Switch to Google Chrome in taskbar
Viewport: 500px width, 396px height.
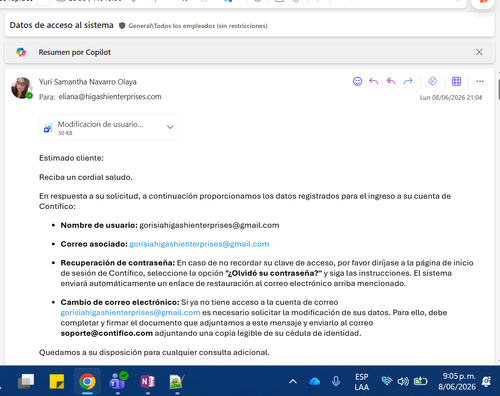point(87,381)
